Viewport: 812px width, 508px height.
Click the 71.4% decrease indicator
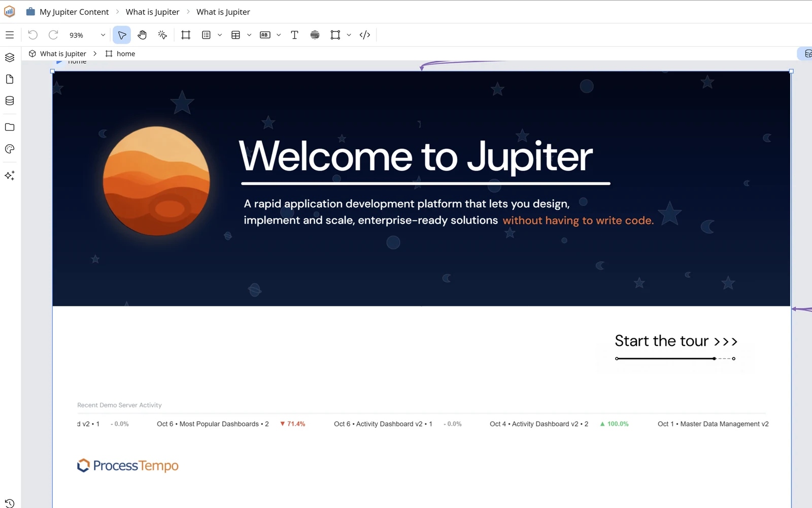(293, 424)
